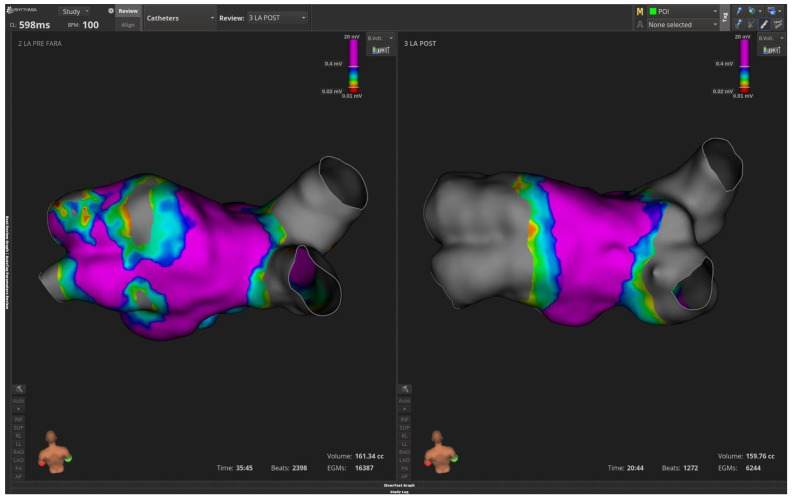The width and height of the screenshot is (792, 500).
Task: Select LAO view in left pane
Action: coord(19,460)
